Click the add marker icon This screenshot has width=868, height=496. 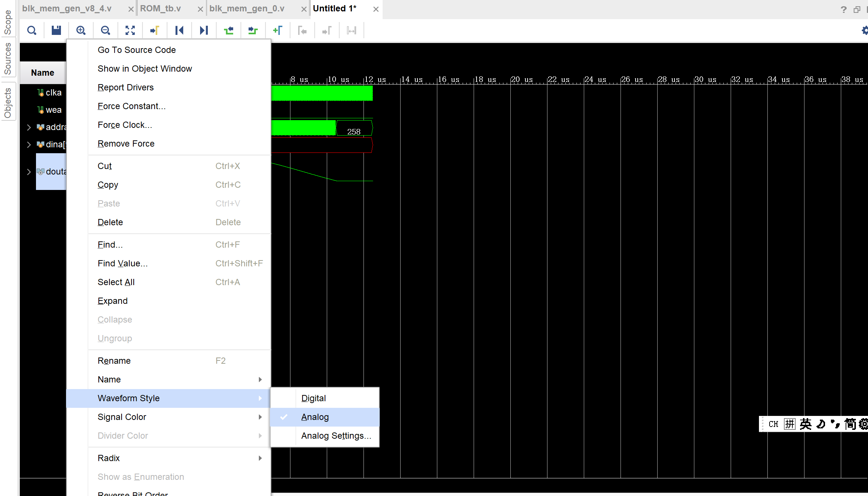coord(278,30)
